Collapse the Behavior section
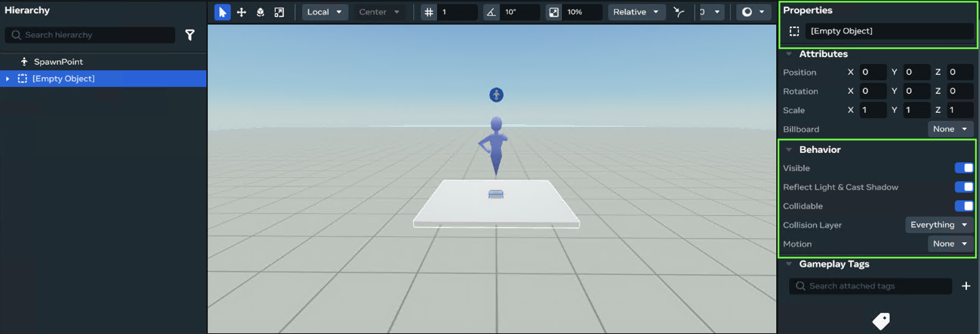980x334 pixels. (789, 150)
